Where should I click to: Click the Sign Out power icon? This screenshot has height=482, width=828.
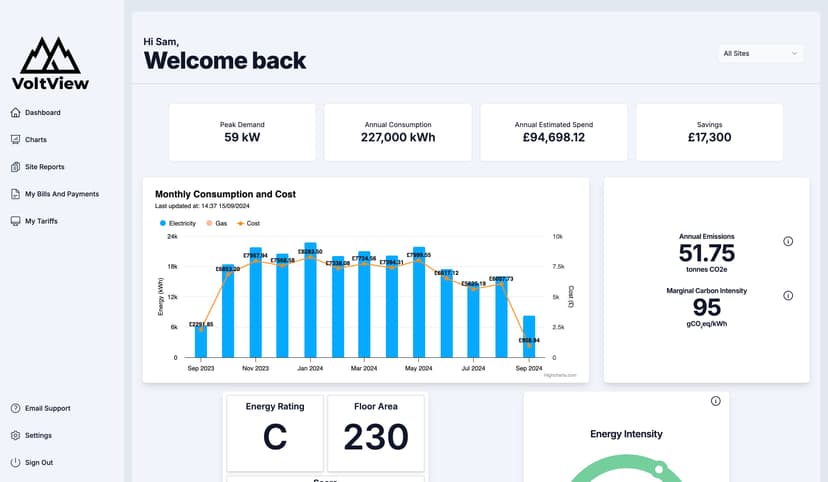[15, 463]
